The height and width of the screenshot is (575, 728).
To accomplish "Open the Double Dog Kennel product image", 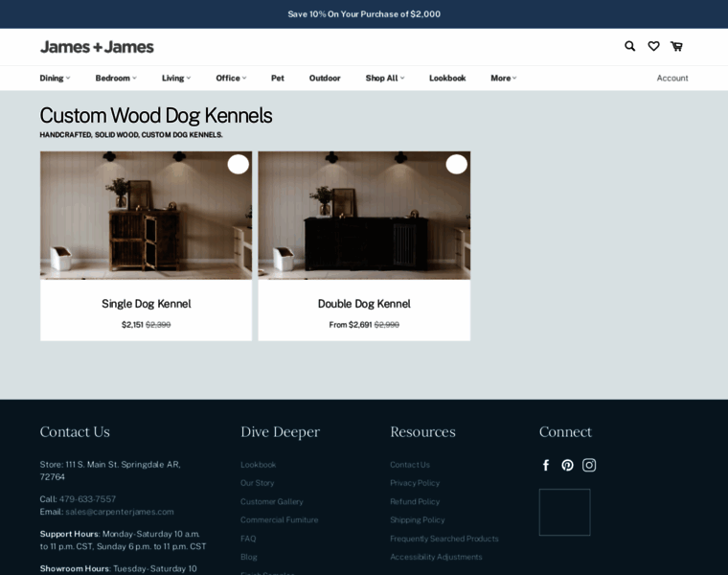I will (364, 216).
